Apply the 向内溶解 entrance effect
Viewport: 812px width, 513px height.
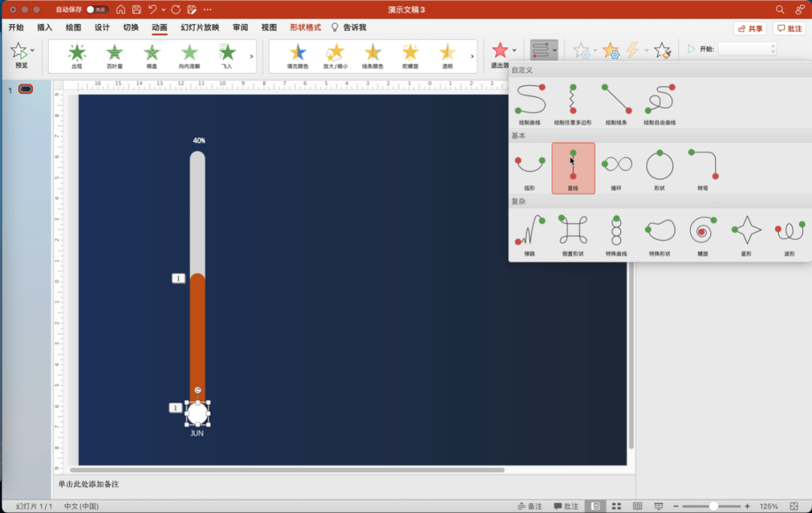pyautogui.click(x=189, y=56)
